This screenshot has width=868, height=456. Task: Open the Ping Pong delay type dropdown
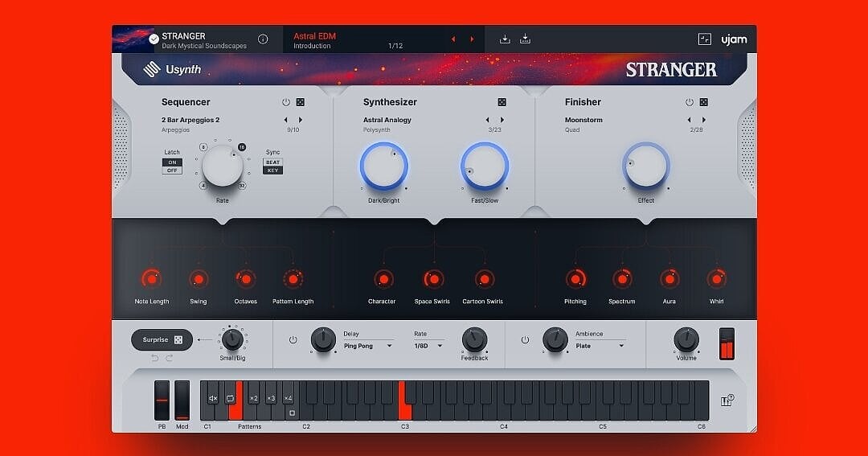[368, 346]
